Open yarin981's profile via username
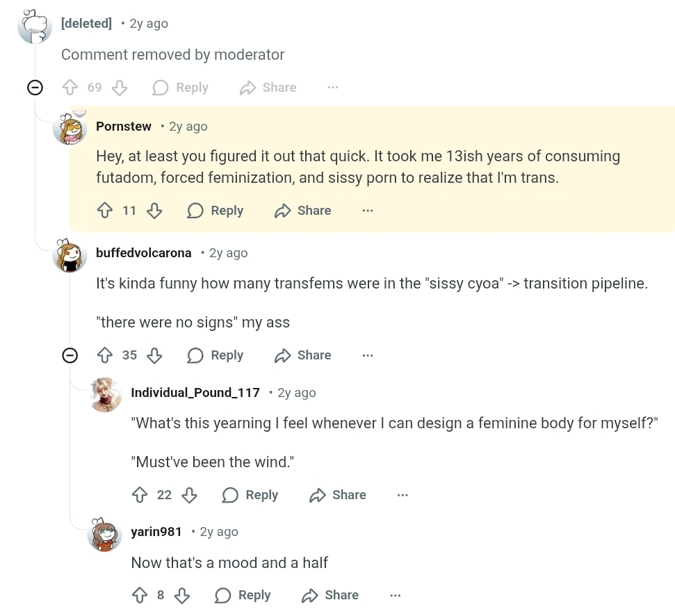675x616 pixels. coord(156,532)
